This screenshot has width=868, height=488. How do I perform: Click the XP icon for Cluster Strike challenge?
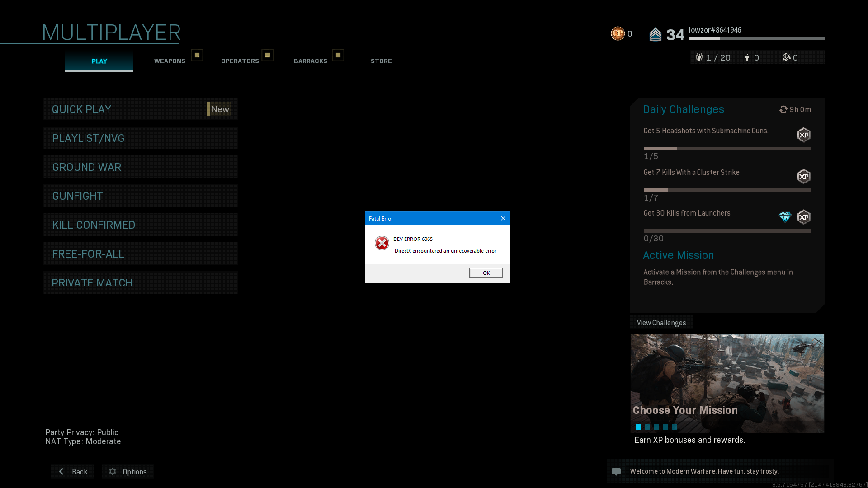tap(804, 176)
